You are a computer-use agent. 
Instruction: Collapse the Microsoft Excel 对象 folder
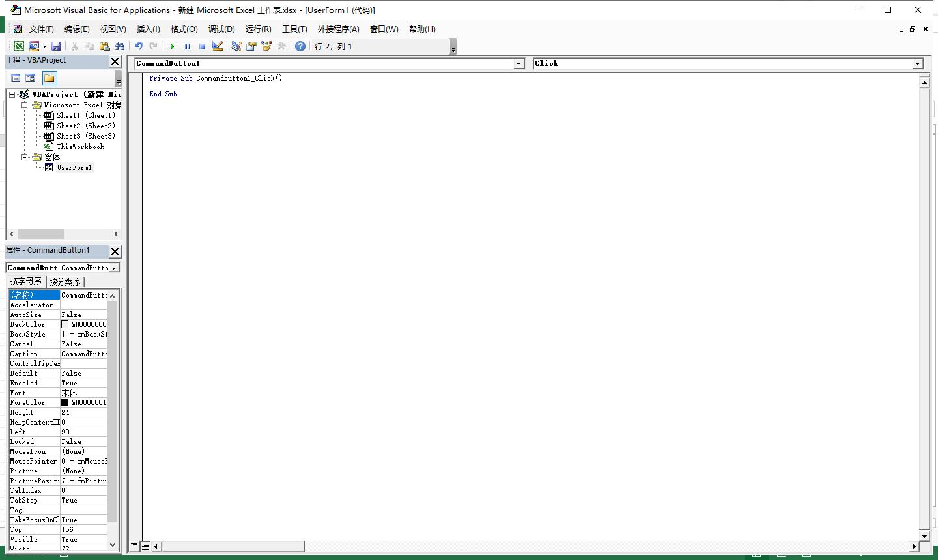tap(24, 105)
